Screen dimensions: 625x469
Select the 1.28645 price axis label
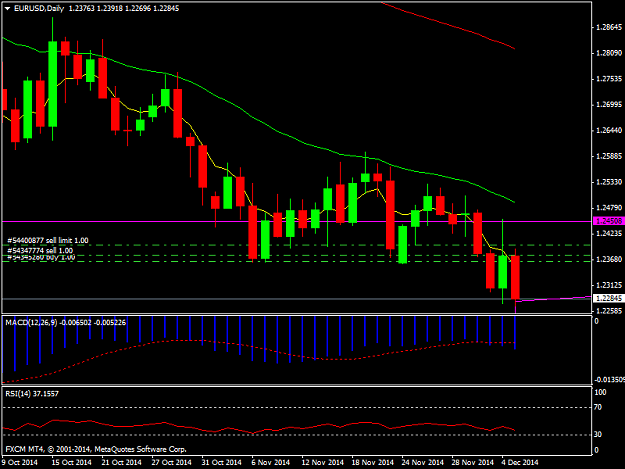point(609,27)
